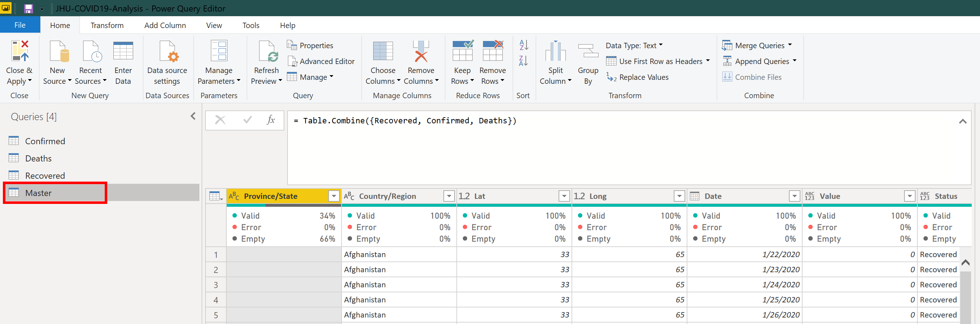The height and width of the screenshot is (324, 980).
Task: Cancel the formula bar edit
Action: pos(220,120)
